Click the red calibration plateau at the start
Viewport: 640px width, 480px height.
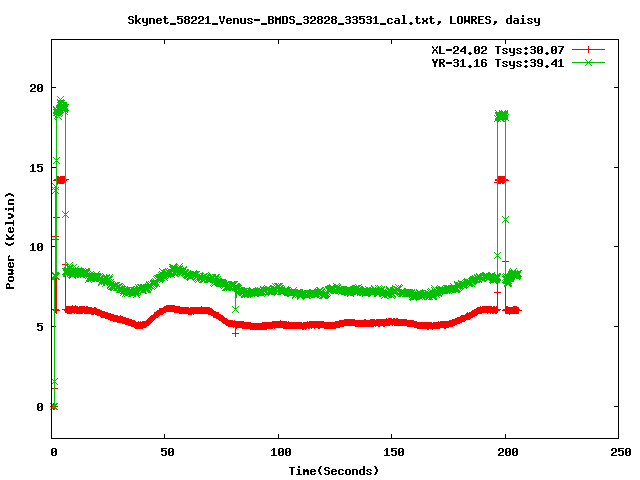(61, 180)
